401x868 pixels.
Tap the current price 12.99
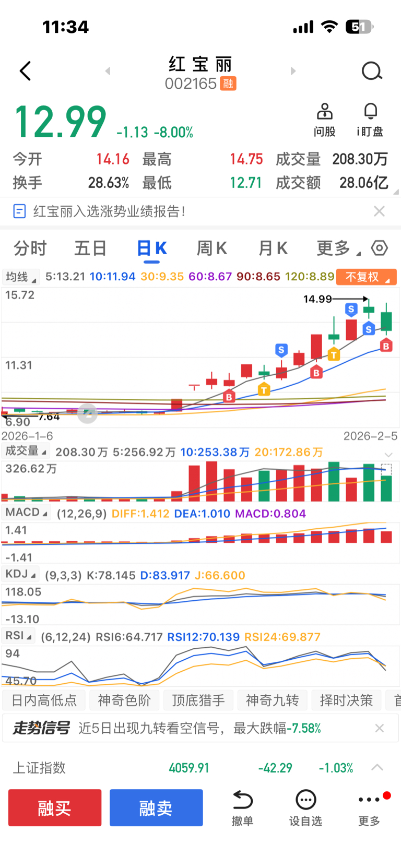tap(60, 122)
